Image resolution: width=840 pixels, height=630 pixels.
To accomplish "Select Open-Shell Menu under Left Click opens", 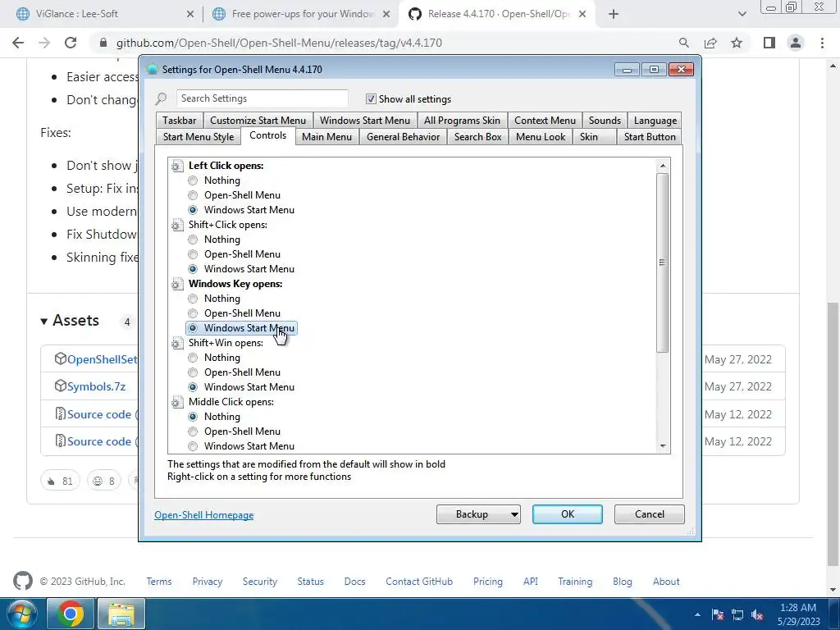I will (x=193, y=195).
